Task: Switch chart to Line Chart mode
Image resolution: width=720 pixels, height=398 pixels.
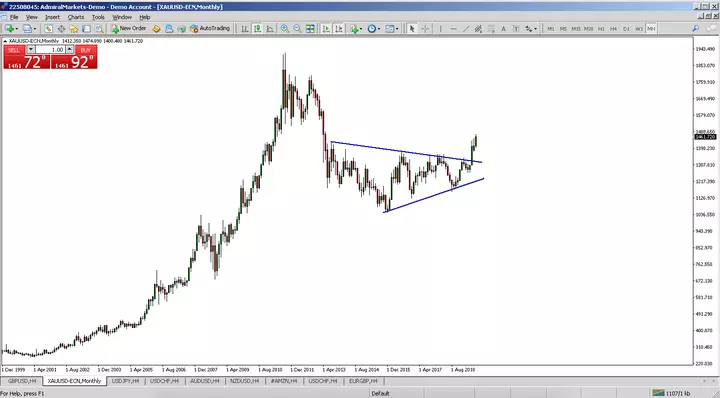Action: point(270,28)
